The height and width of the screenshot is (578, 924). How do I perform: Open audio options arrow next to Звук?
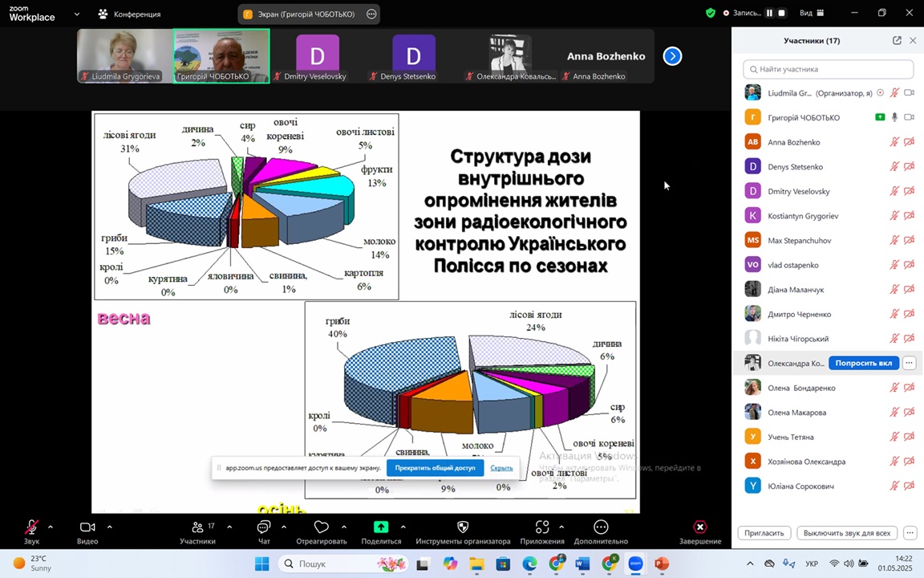click(x=50, y=527)
